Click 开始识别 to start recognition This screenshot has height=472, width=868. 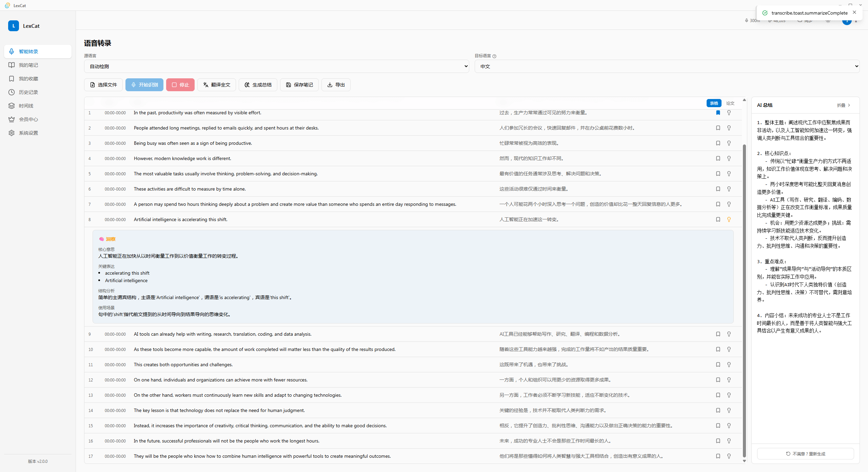point(144,85)
